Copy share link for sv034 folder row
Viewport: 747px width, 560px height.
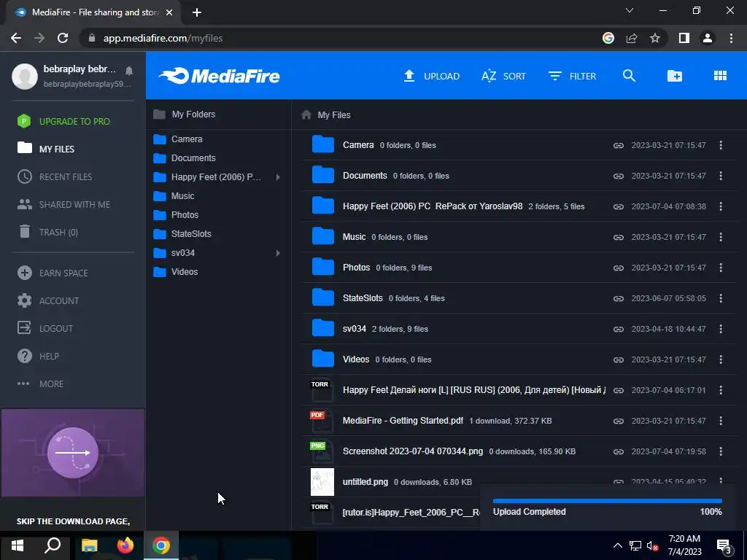[619, 329]
